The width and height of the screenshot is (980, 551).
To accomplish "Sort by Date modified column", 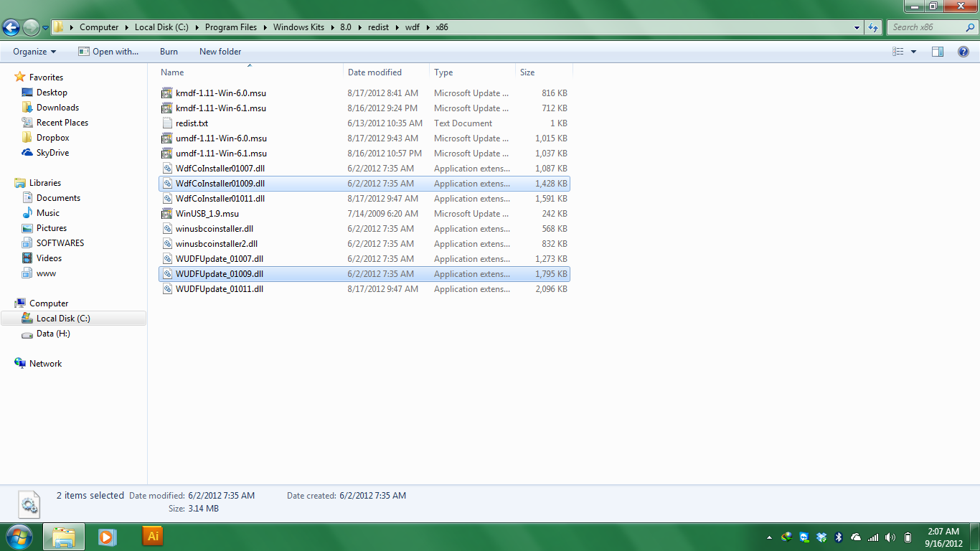I will click(x=387, y=72).
